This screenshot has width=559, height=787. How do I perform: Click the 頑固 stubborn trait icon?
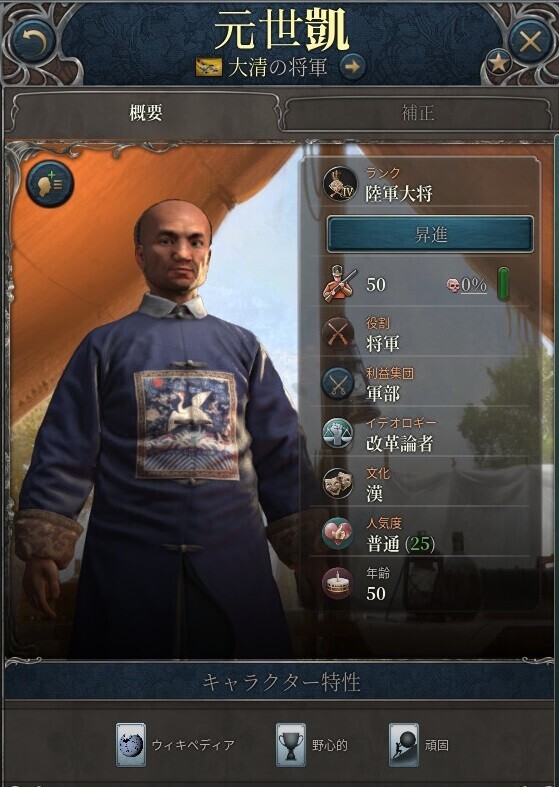404,745
